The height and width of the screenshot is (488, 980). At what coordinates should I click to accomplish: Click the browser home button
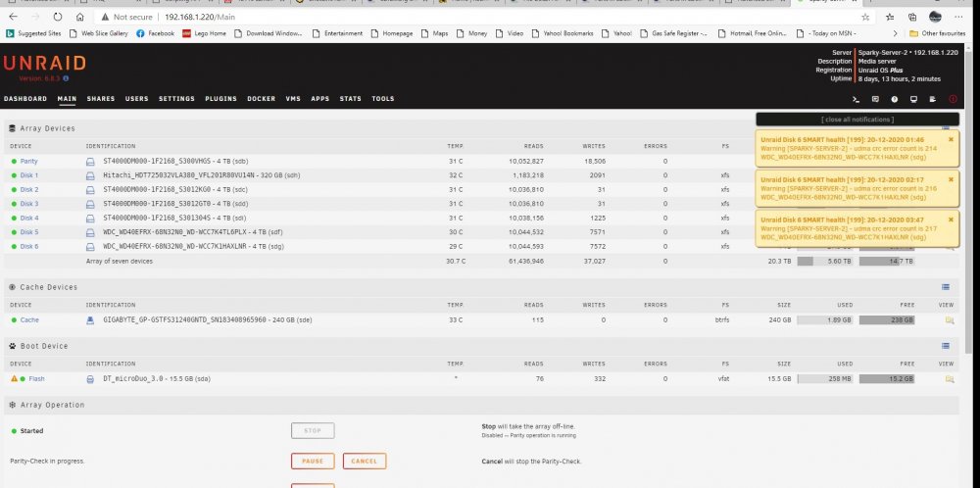[x=79, y=17]
